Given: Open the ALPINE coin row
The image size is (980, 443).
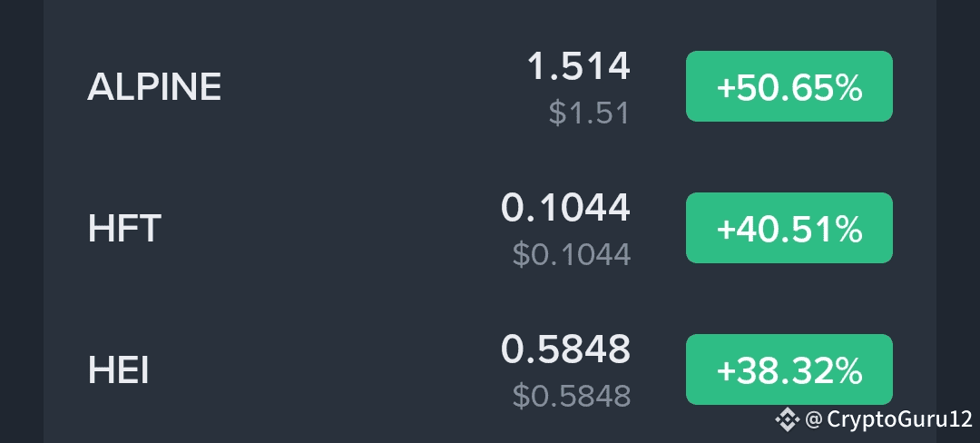Looking at the screenshot, I should [x=489, y=86].
